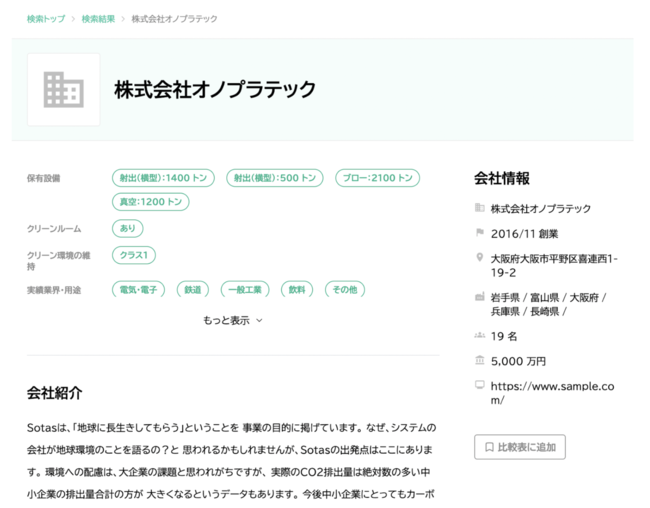The width and height of the screenshot is (650, 508).
Task: Click the monitor icon beside website URL
Action: (480, 385)
